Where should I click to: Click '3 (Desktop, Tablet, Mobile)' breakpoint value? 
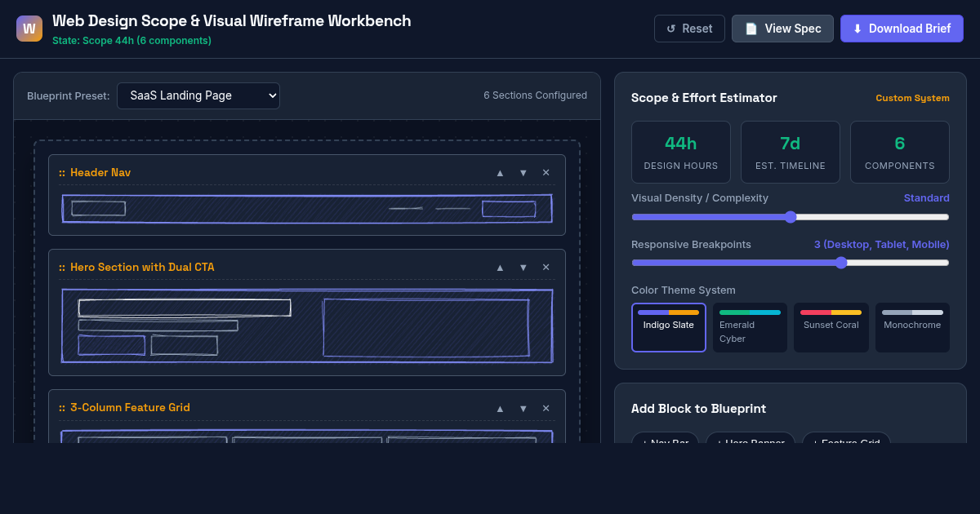tap(882, 245)
